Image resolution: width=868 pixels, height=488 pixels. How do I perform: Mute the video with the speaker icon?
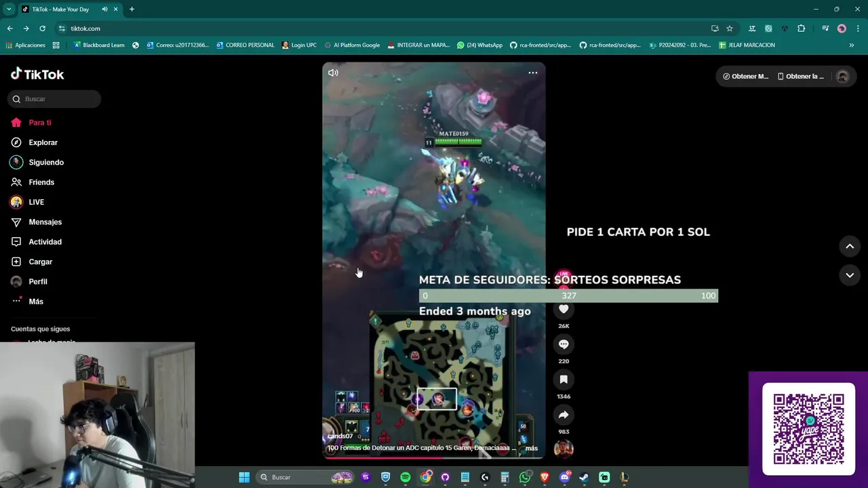tap(333, 73)
